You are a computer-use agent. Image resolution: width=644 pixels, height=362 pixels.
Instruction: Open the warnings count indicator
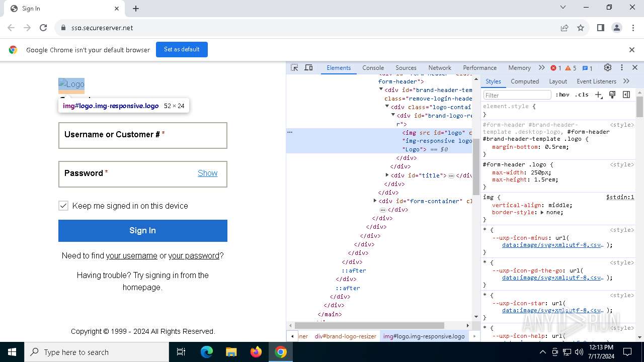pyautogui.click(x=571, y=68)
